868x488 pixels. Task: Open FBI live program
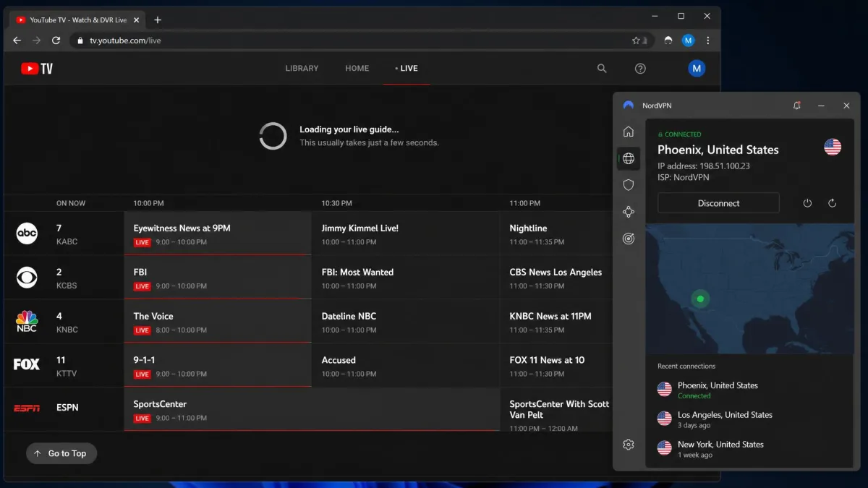218,278
